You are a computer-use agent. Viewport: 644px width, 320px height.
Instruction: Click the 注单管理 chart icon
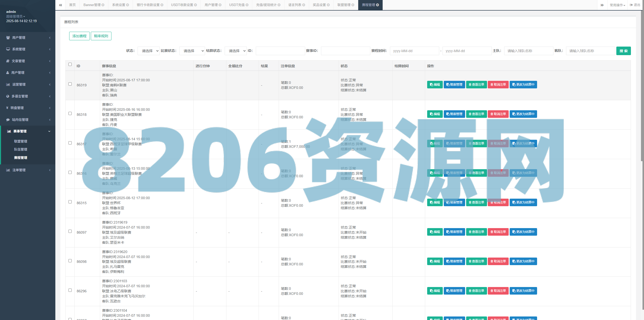click(x=8, y=170)
